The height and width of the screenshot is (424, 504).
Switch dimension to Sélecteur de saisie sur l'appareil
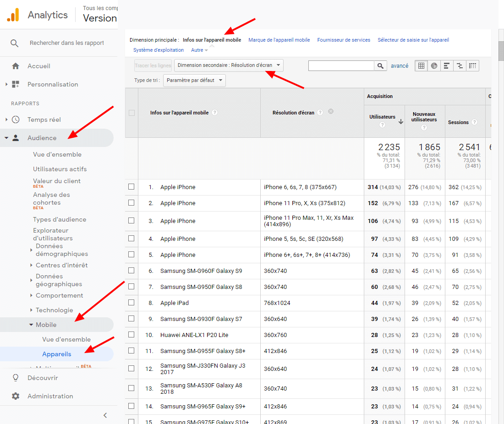413,40
